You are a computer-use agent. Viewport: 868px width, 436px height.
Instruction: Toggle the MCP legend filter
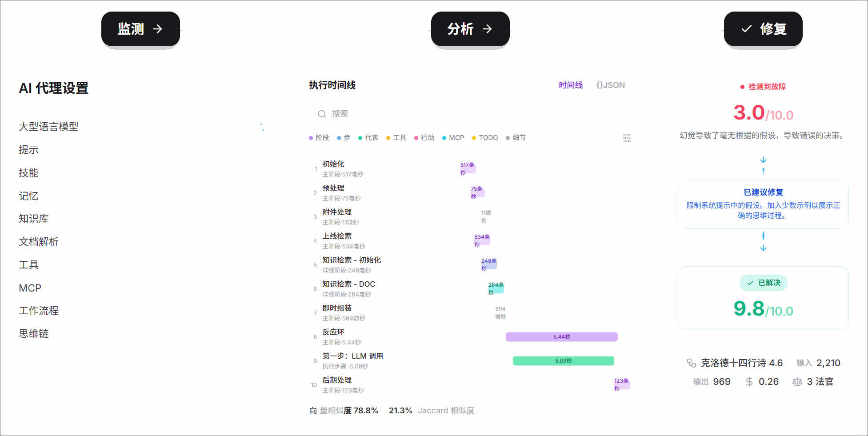pyautogui.click(x=453, y=138)
